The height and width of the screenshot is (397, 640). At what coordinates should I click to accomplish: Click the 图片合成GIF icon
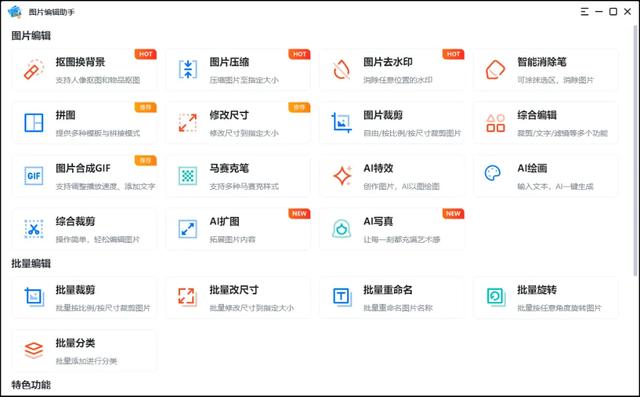34,176
